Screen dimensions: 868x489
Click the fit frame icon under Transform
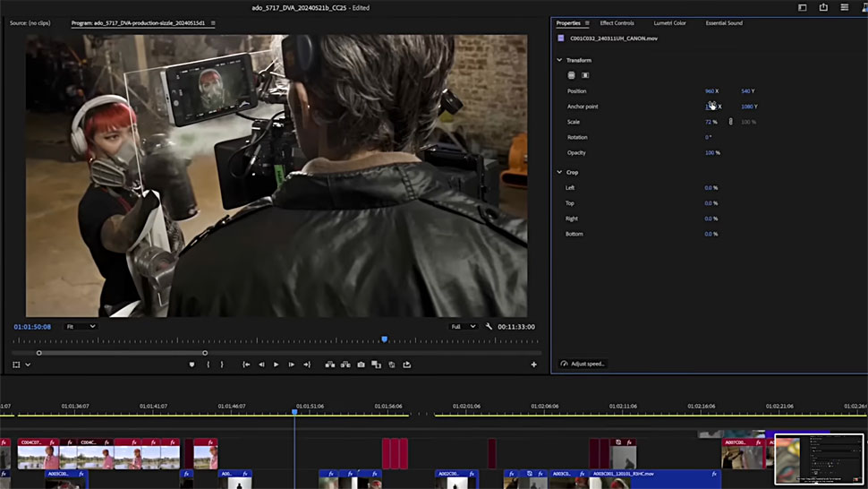coord(585,75)
